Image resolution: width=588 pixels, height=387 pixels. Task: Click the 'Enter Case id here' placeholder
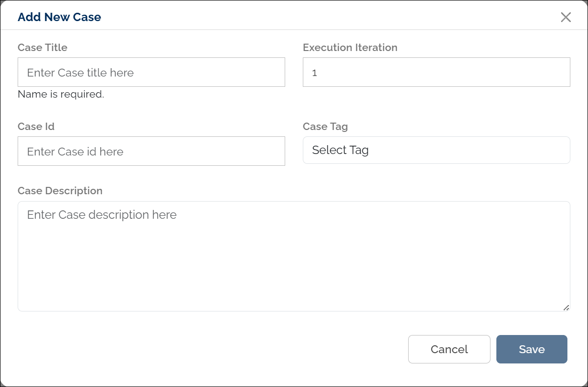click(x=75, y=152)
